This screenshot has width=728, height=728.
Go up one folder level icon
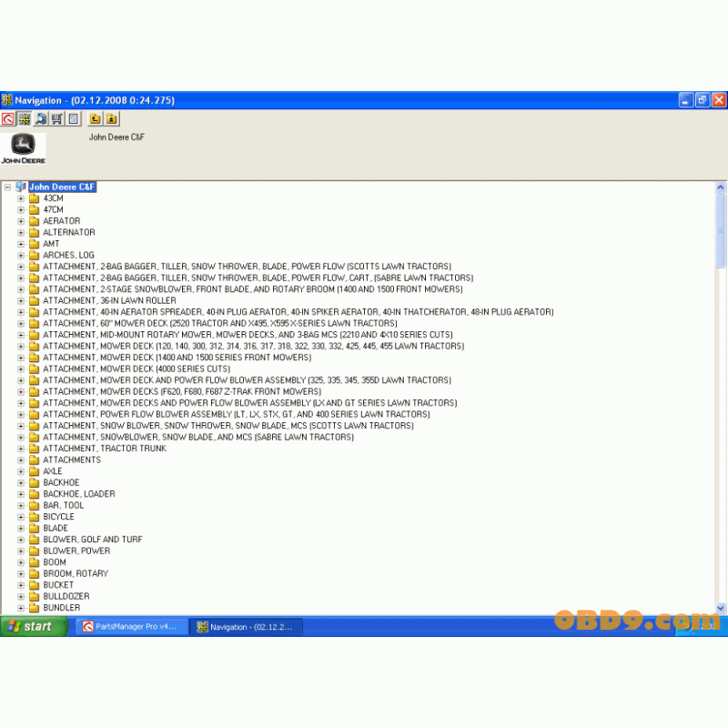(x=95, y=119)
